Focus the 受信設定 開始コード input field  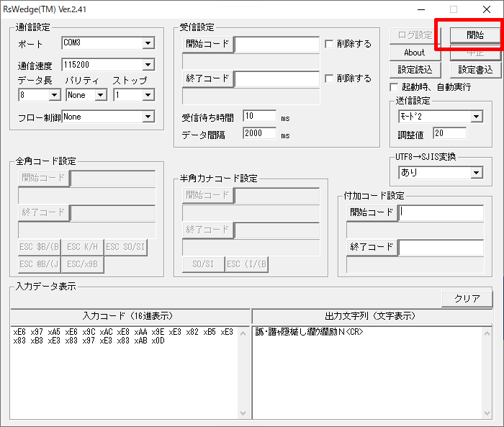click(277, 45)
